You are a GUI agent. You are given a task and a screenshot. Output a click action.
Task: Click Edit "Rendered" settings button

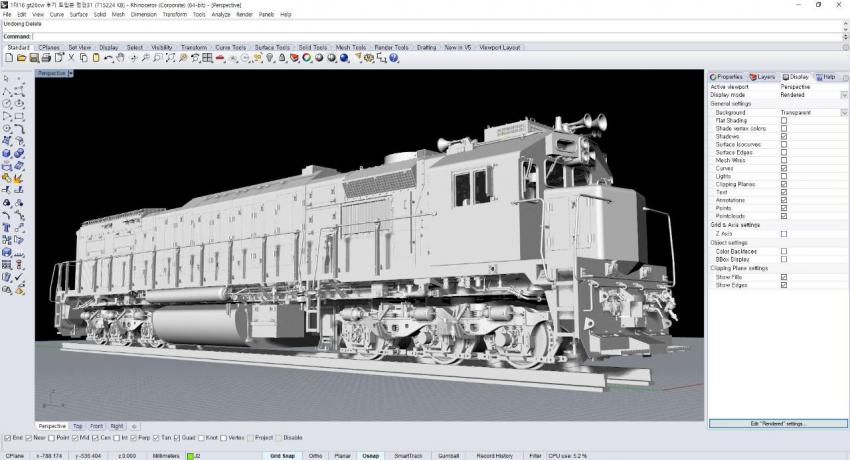click(778, 424)
